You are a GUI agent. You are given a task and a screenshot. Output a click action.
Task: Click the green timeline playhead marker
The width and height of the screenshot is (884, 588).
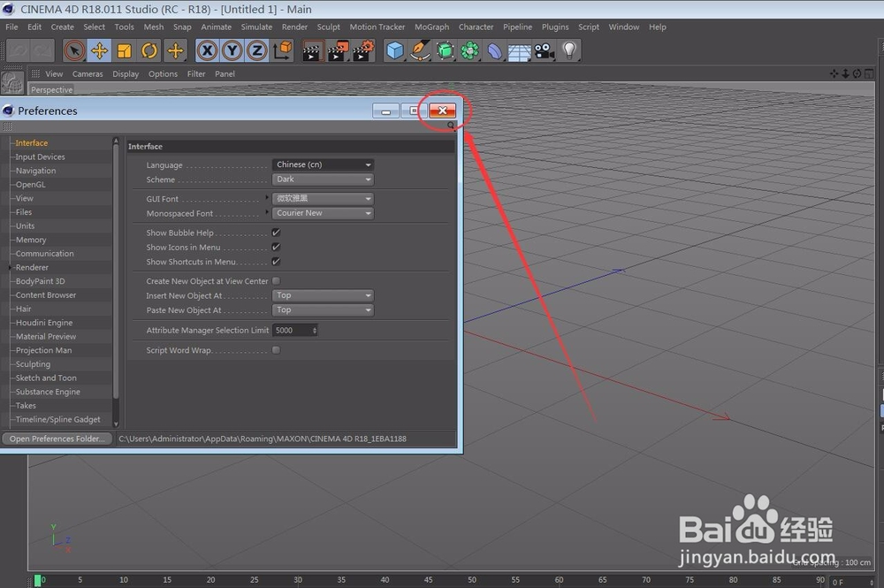click(x=38, y=580)
